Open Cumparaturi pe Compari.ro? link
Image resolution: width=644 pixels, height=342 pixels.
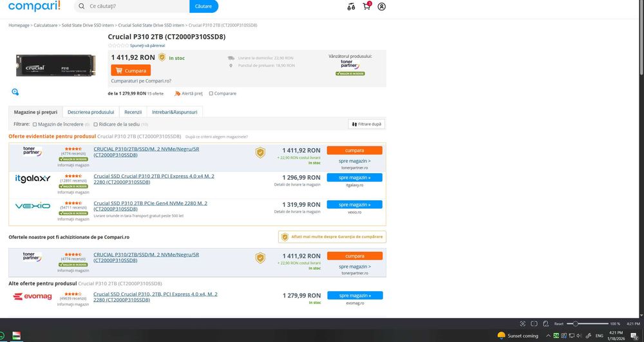[x=141, y=81]
